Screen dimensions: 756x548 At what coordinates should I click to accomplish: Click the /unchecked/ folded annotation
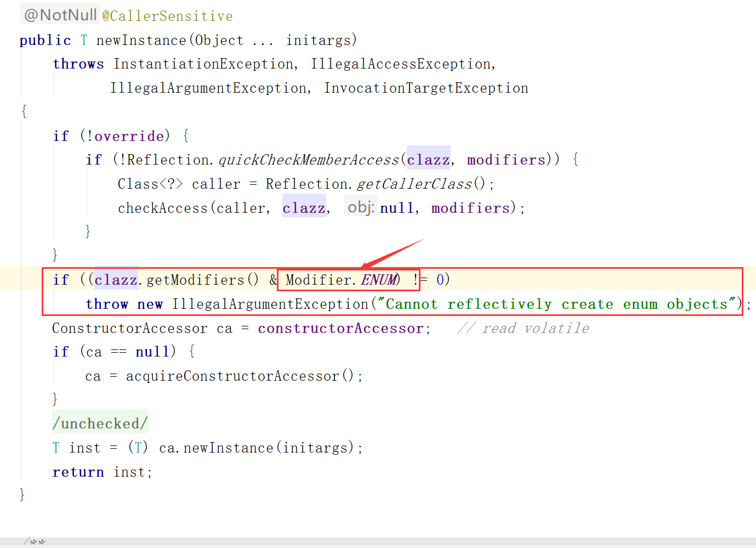[x=100, y=423]
